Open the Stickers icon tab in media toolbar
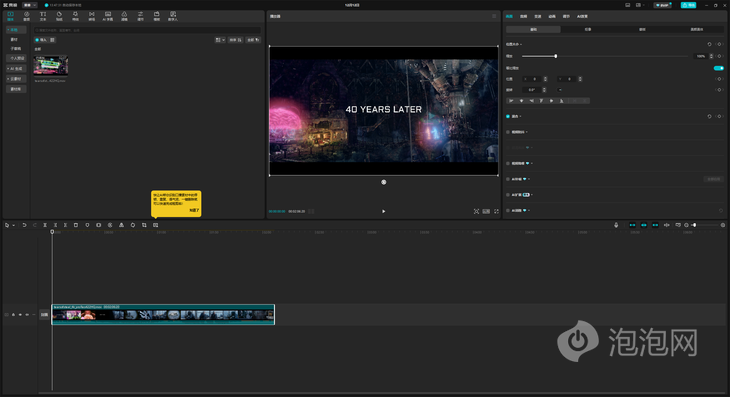This screenshot has height=397, width=730. [59, 16]
